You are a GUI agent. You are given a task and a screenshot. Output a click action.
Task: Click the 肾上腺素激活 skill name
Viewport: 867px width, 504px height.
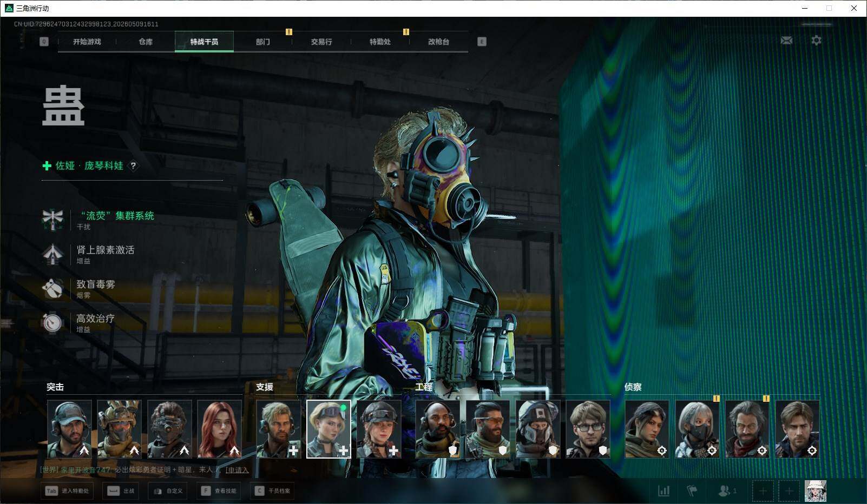106,250
